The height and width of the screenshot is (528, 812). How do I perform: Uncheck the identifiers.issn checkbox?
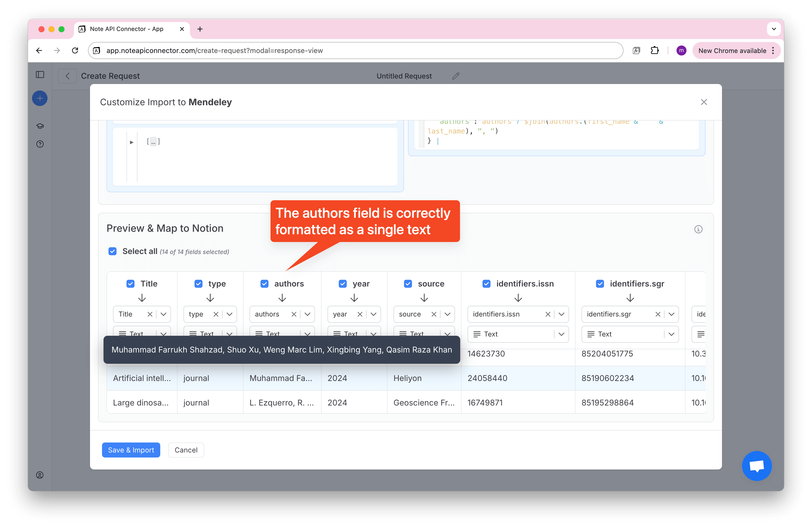[486, 284]
